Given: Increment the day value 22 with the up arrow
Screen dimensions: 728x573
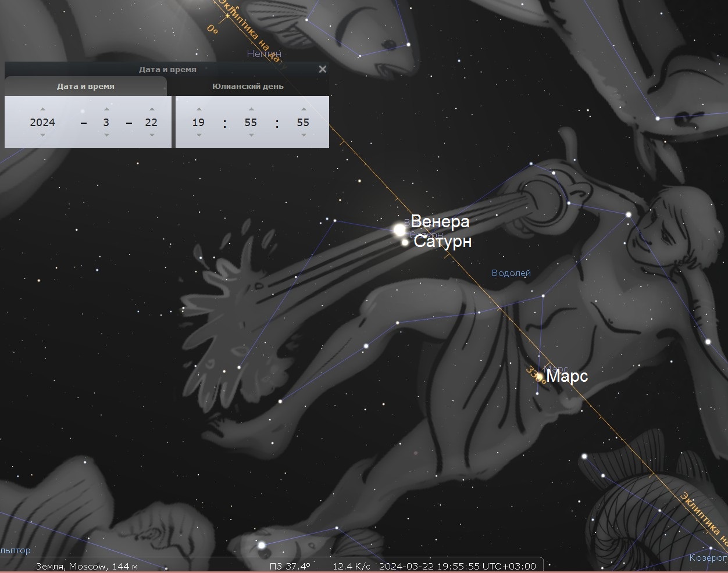Looking at the screenshot, I should (x=151, y=109).
